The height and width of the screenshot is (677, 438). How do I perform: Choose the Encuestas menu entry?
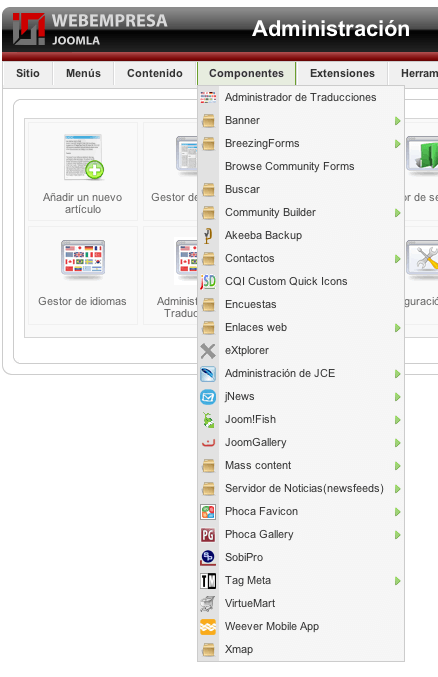point(301,304)
